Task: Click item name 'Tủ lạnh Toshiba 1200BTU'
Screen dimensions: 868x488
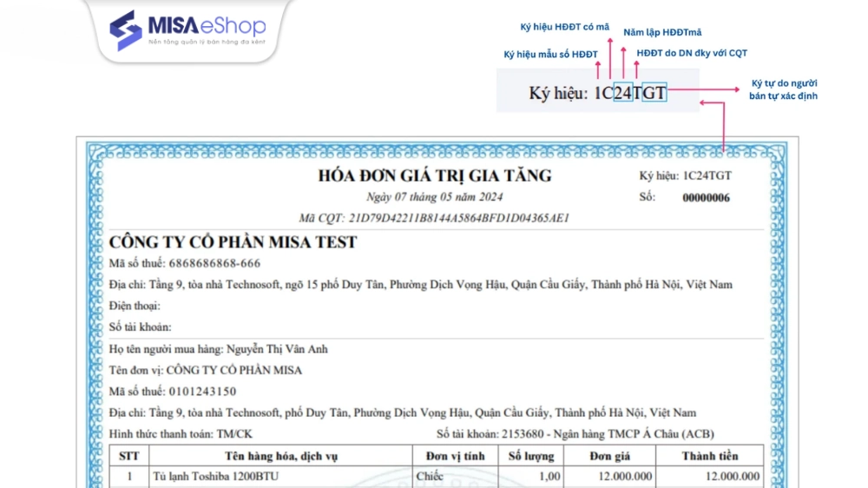Action: (x=216, y=477)
